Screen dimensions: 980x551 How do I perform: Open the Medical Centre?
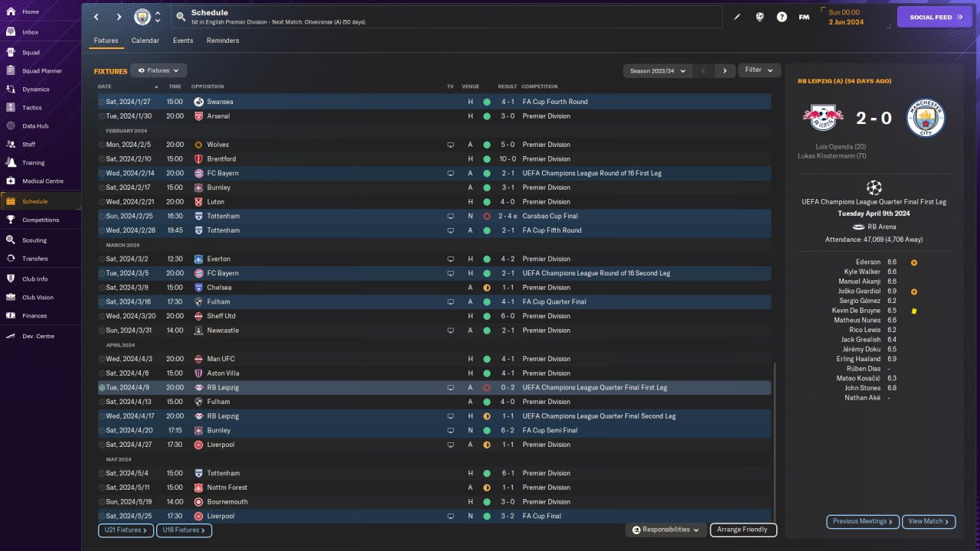[x=41, y=181]
